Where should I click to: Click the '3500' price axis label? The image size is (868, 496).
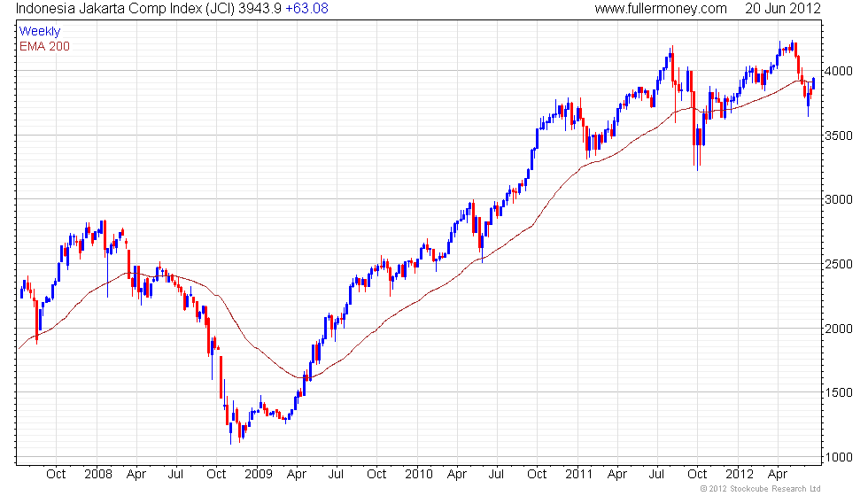[839, 136]
